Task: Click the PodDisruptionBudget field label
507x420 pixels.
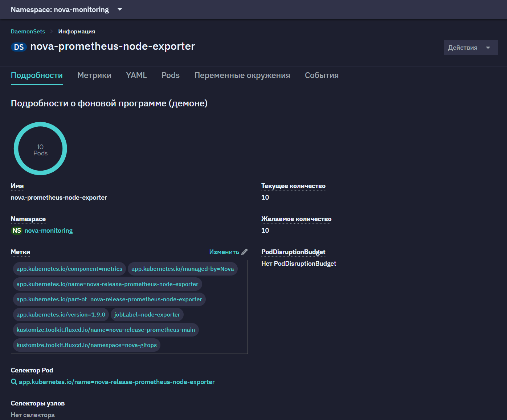Action: tap(293, 252)
